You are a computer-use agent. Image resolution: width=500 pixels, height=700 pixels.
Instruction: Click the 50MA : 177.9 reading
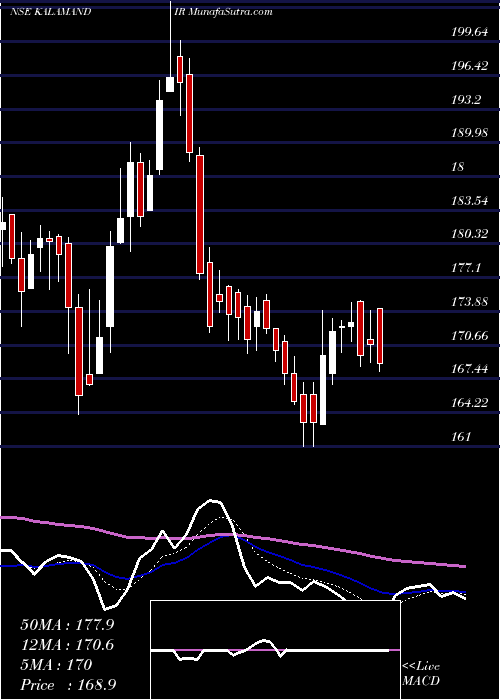click(67, 625)
